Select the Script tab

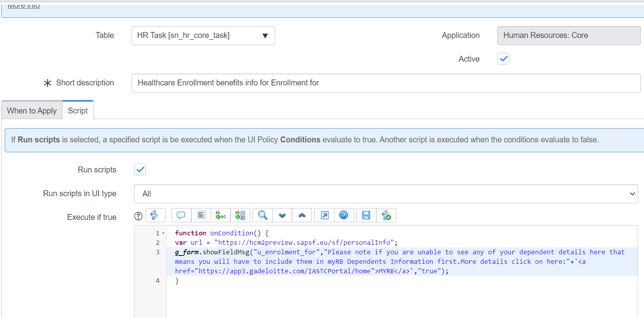point(78,110)
